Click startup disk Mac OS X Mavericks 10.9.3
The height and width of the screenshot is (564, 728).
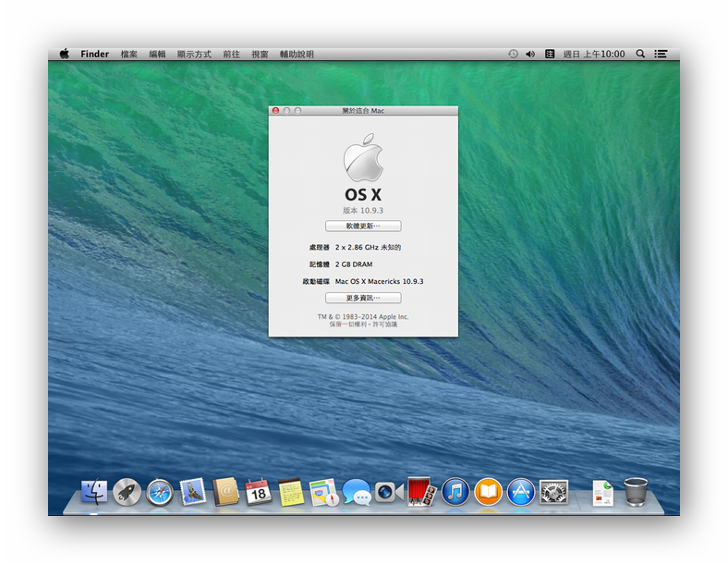pyautogui.click(x=380, y=281)
